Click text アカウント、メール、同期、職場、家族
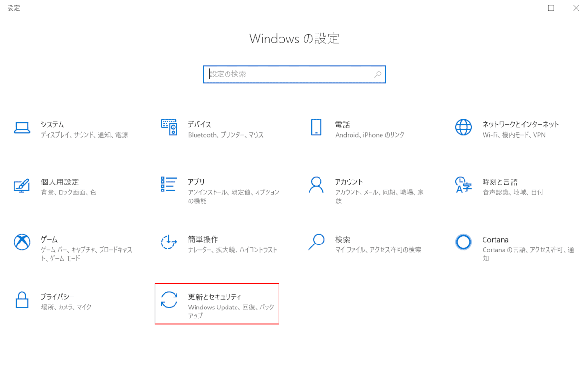The image size is (588, 382). click(x=379, y=197)
